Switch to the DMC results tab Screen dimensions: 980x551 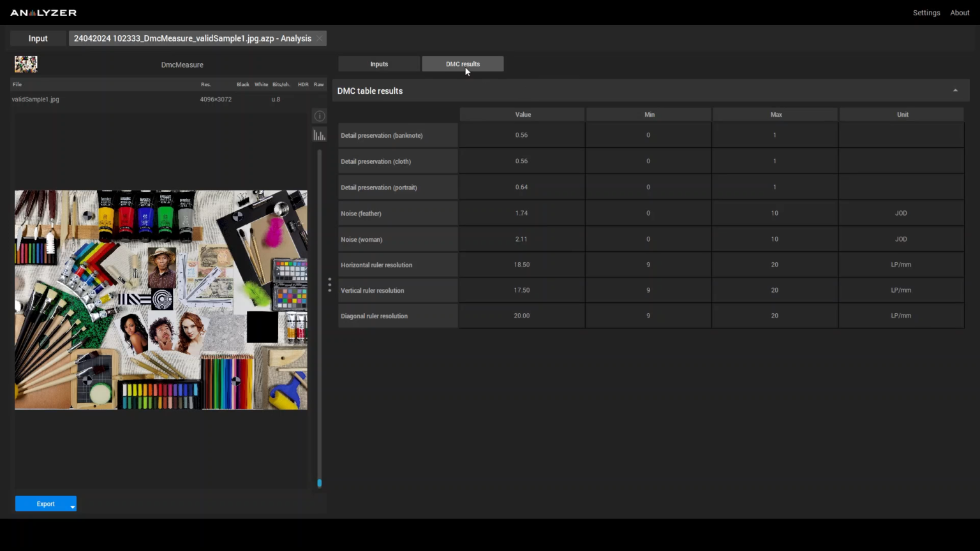463,64
